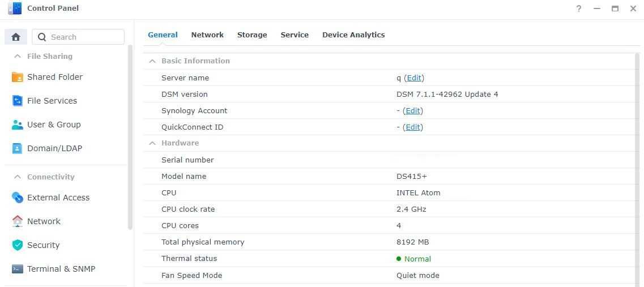
Task: Select the User & Group icon
Action: pyautogui.click(x=17, y=125)
